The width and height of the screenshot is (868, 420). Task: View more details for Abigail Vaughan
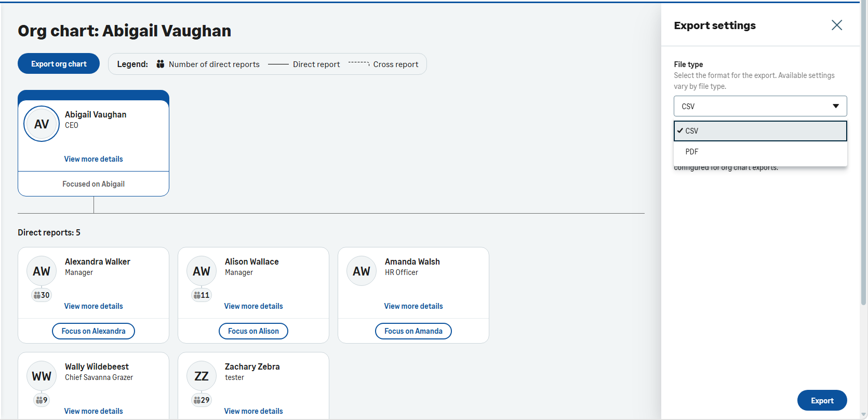point(94,159)
